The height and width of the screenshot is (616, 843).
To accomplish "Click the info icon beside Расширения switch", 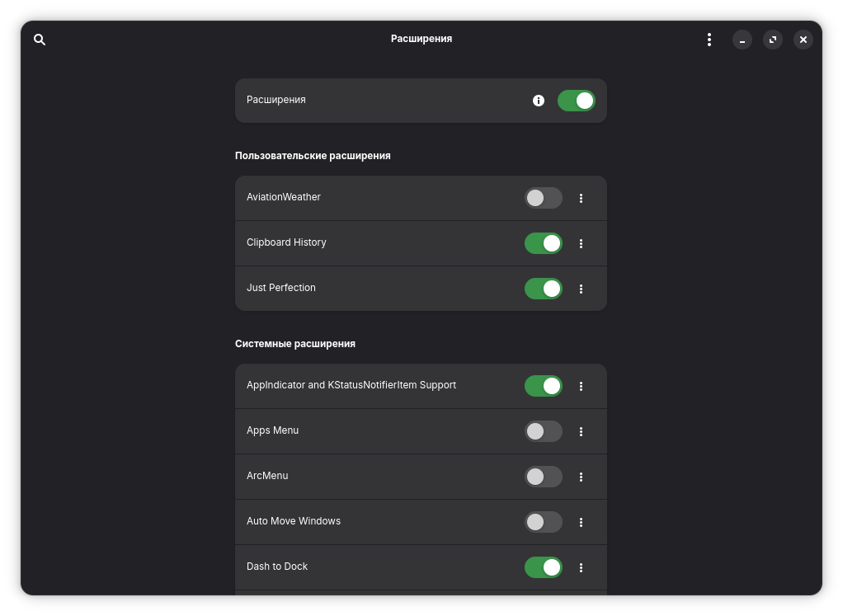I will pyautogui.click(x=539, y=101).
